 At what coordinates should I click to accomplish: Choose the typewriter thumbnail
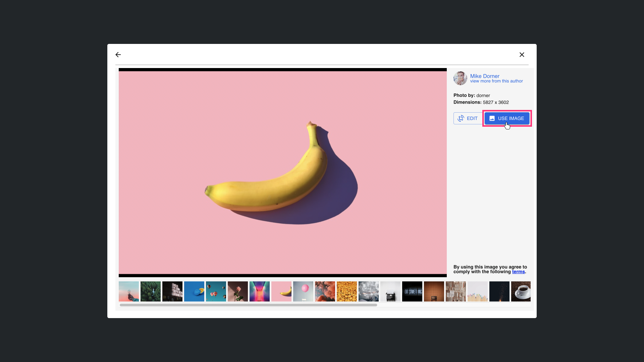[390, 291]
